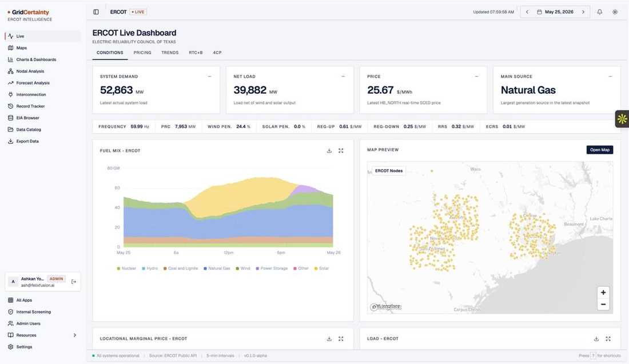Toggle the sidebar panel icon
Screen dimensions: 629x364
(x=96, y=12)
